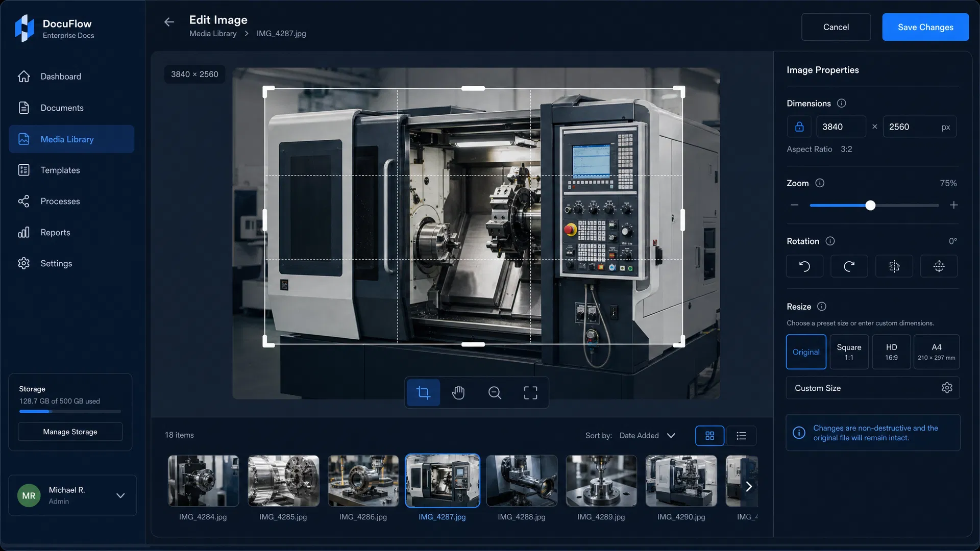Toggle the aspect ratio lock

[x=799, y=127]
